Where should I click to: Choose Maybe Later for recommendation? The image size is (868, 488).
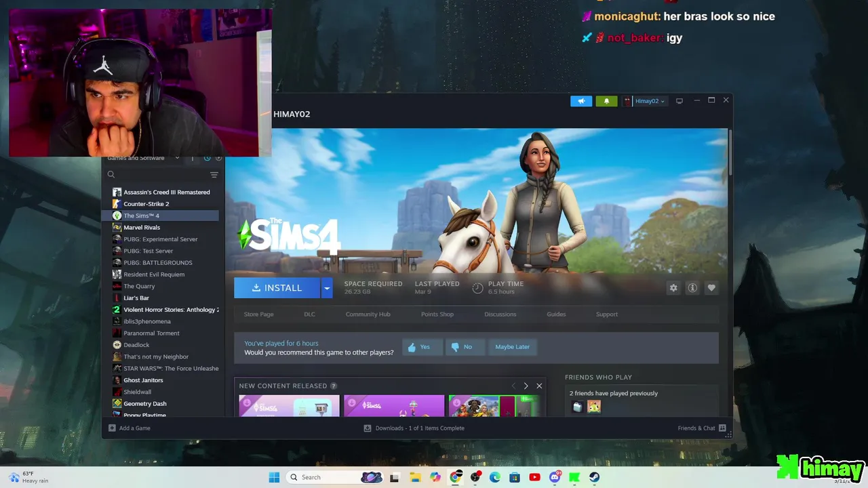(512, 347)
